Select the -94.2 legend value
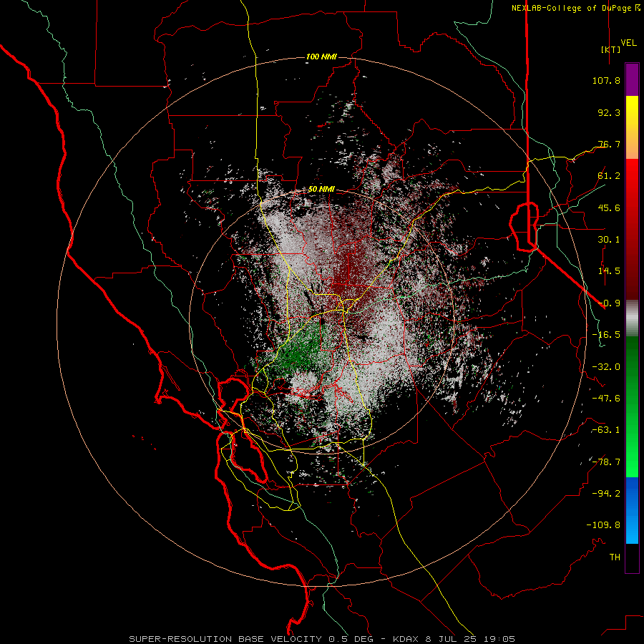644x644 pixels. (x=606, y=494)
